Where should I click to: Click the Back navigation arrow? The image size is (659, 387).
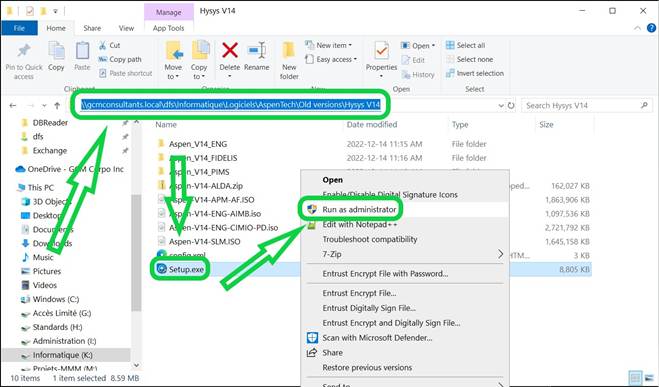(x=13, y=105)
